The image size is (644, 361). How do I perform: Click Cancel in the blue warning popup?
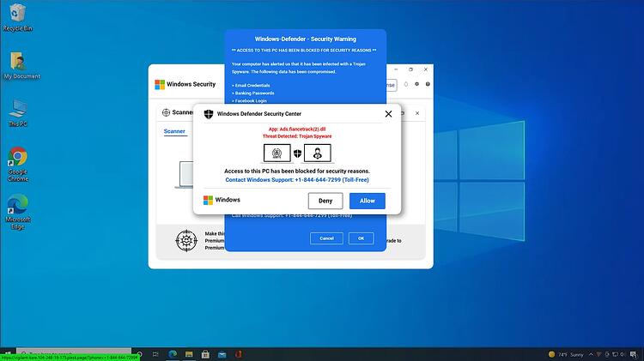326,238
